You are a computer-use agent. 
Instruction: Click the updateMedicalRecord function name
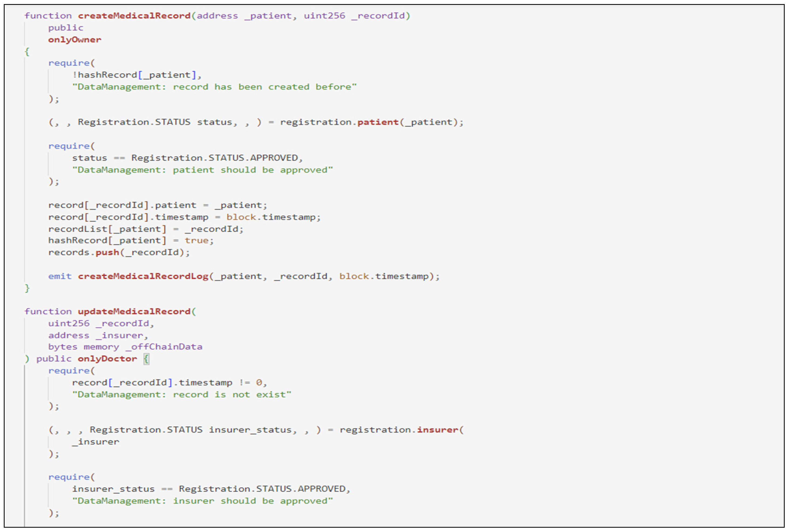pyautogui.click(x=134, y=311)
